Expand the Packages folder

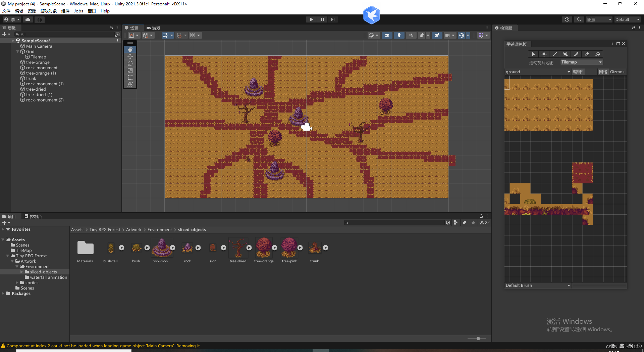(3, 294)
